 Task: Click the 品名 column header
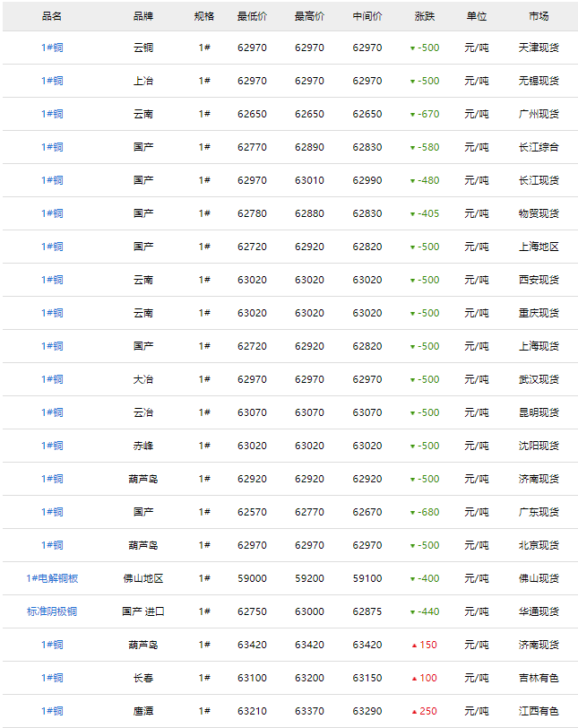coord(52,16)
